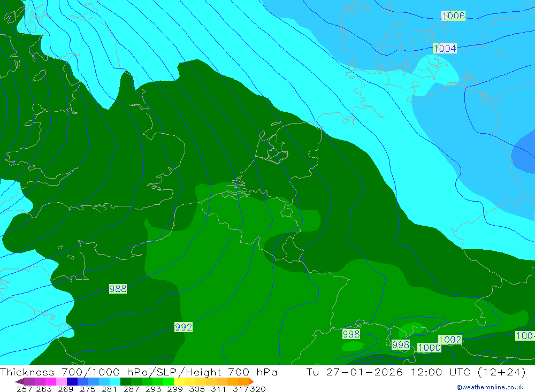
Task: Click legend value 305
Action: [x=197, y=389]
